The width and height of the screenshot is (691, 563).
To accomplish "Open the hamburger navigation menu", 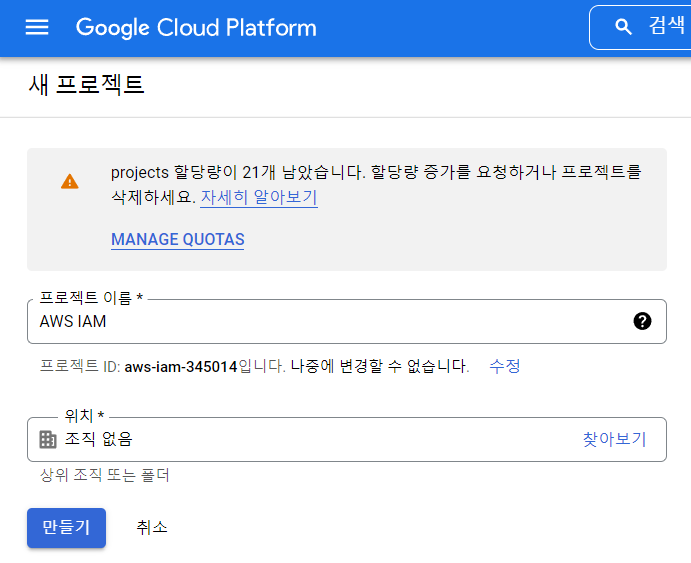I will click(x=37, y=27).
